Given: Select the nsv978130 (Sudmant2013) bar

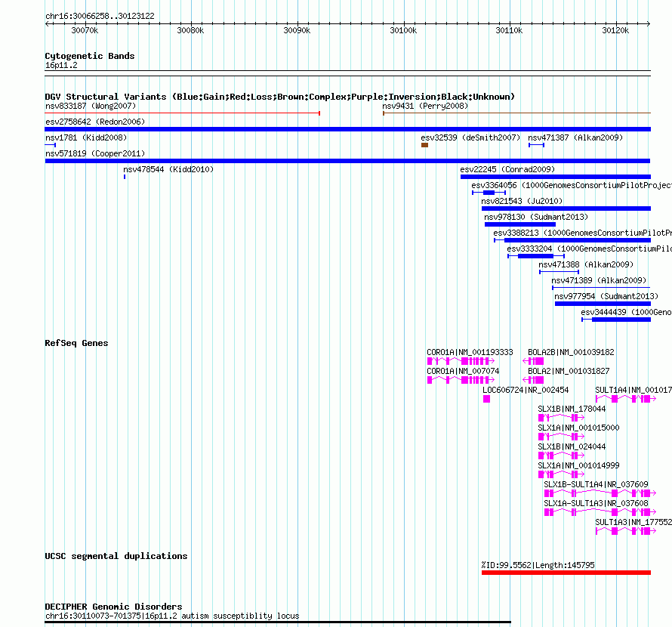Looking at the screenshot, I should coord(520,224).
